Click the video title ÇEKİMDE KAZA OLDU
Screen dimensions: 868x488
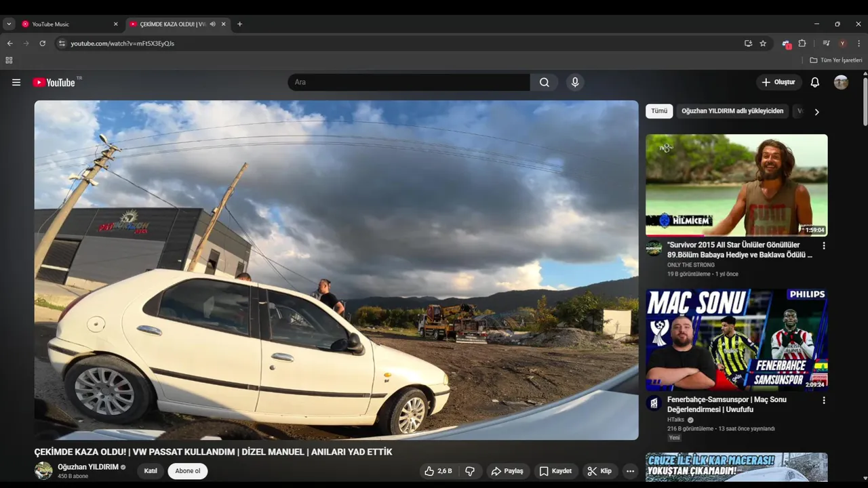[214, 452]
